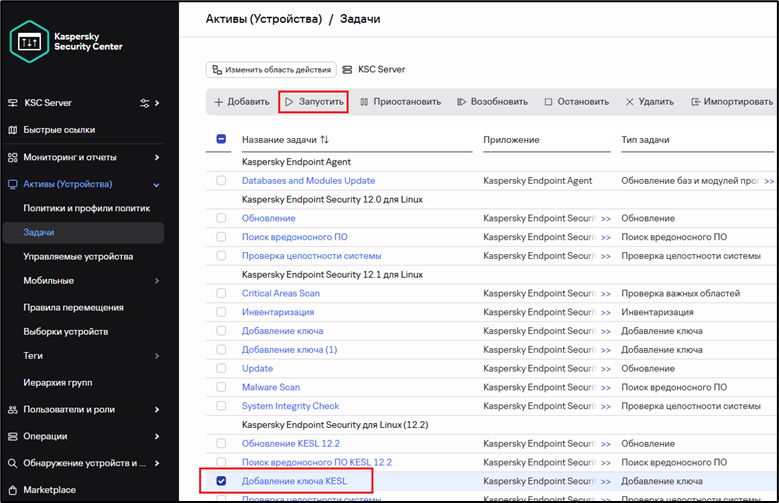Open Политики и профили политик
The width and height of the screenshot is (779, 503).
86,208
